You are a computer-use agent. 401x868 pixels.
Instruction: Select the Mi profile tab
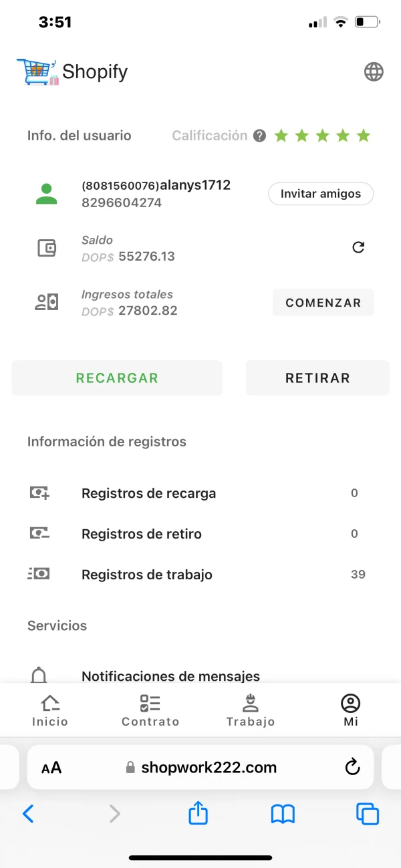pyautogui.click(x=350, y=710)
